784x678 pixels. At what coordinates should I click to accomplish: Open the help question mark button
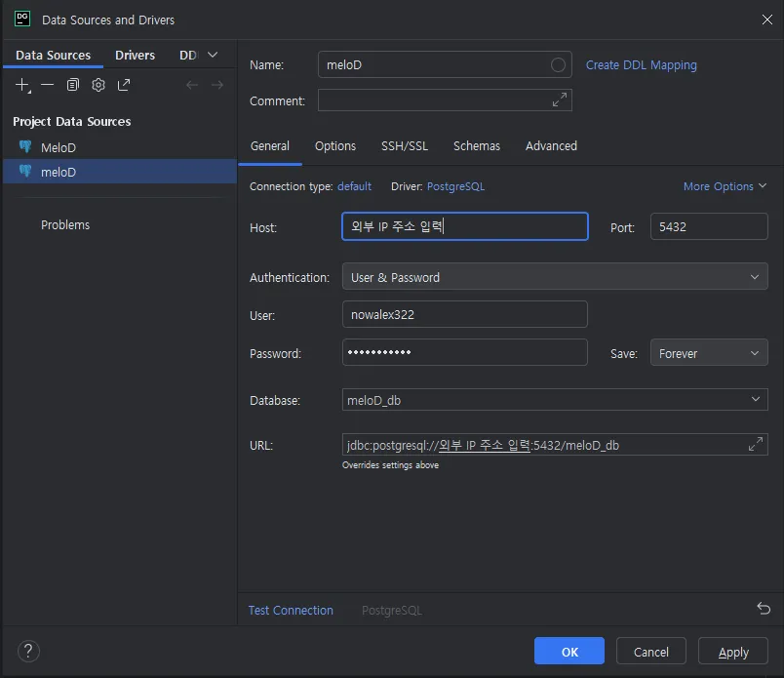pyautogui.click(x=29, y=651)
